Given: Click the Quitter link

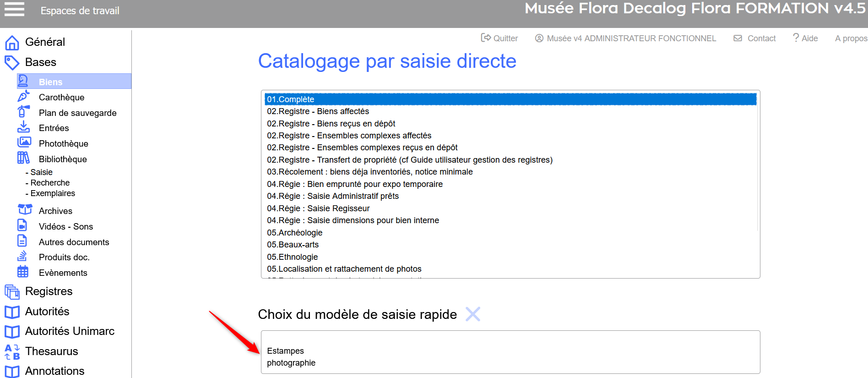Looking at the screenshot, I should (x=499, y=38).
